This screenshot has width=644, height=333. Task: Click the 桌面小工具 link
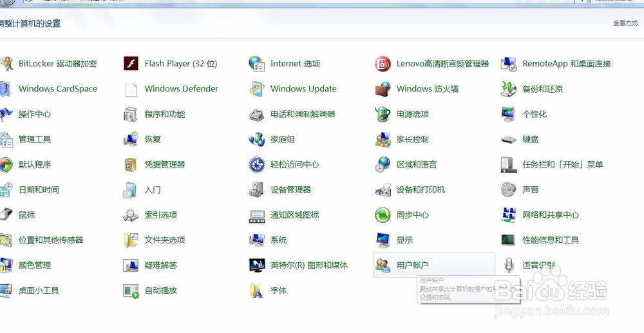pyautogui.click(x=39, y=290)
